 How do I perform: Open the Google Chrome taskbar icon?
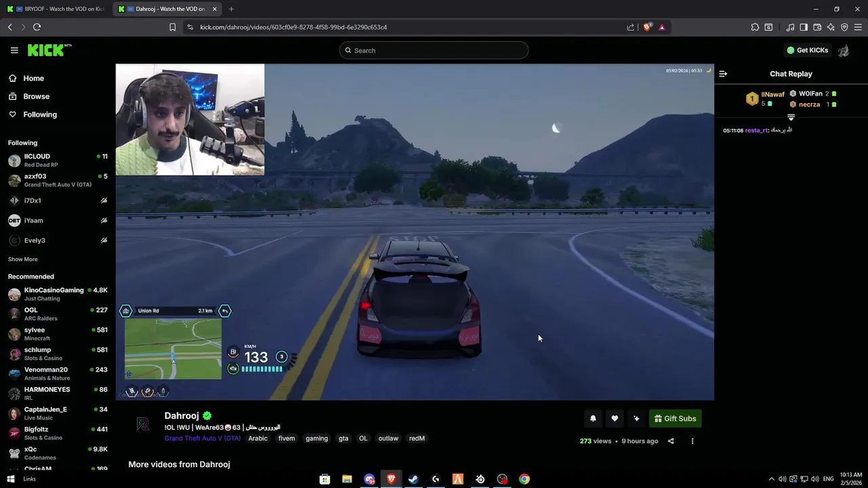pos(524,479)
